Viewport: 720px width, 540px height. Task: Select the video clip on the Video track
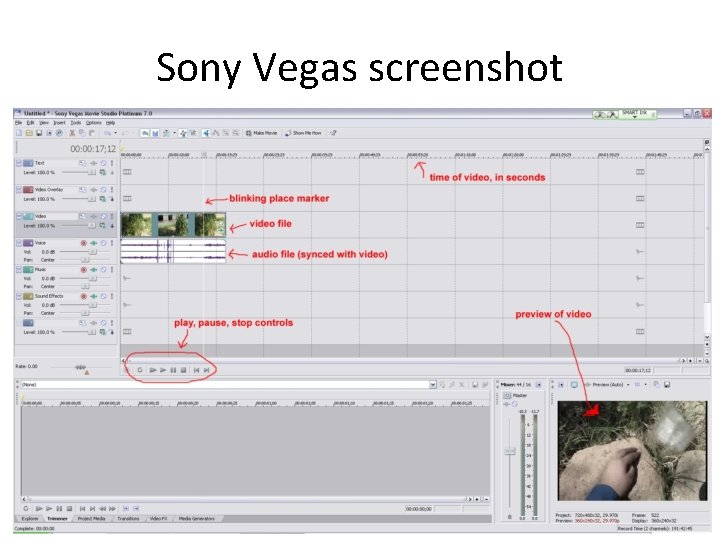(x=173, y=225)
